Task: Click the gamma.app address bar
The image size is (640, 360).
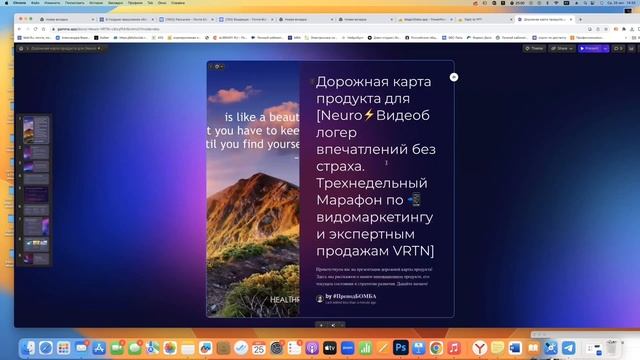Action: (x=318, y=29)
